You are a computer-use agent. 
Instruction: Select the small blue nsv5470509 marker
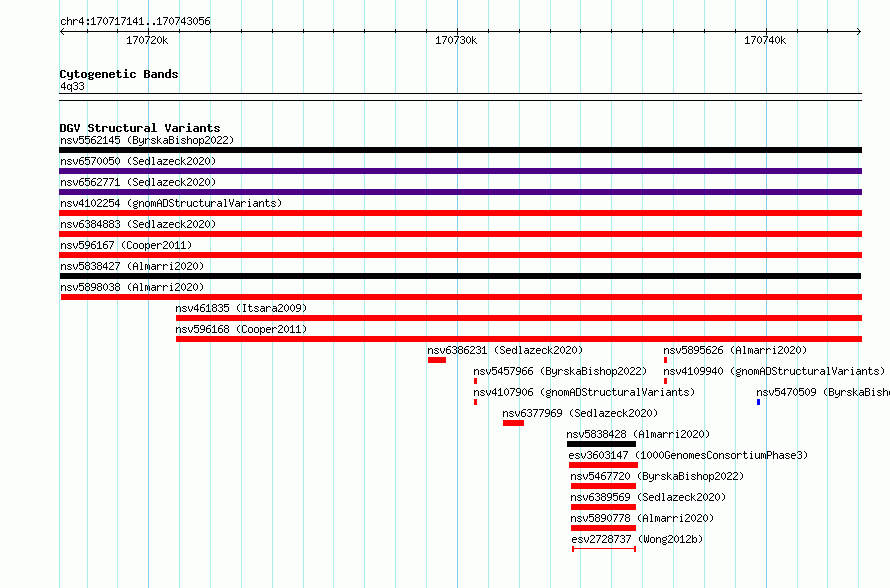click(758, 402)
